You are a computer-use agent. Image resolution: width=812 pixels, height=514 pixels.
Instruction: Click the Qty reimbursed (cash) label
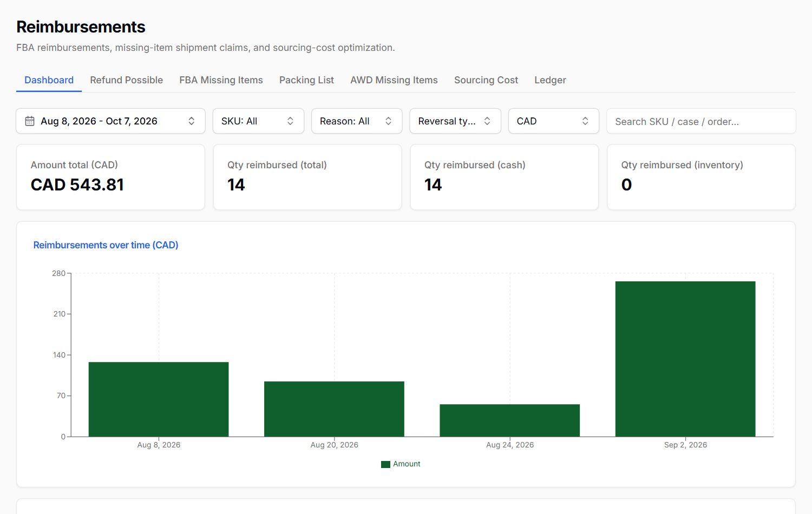click(x=475, y=165)
